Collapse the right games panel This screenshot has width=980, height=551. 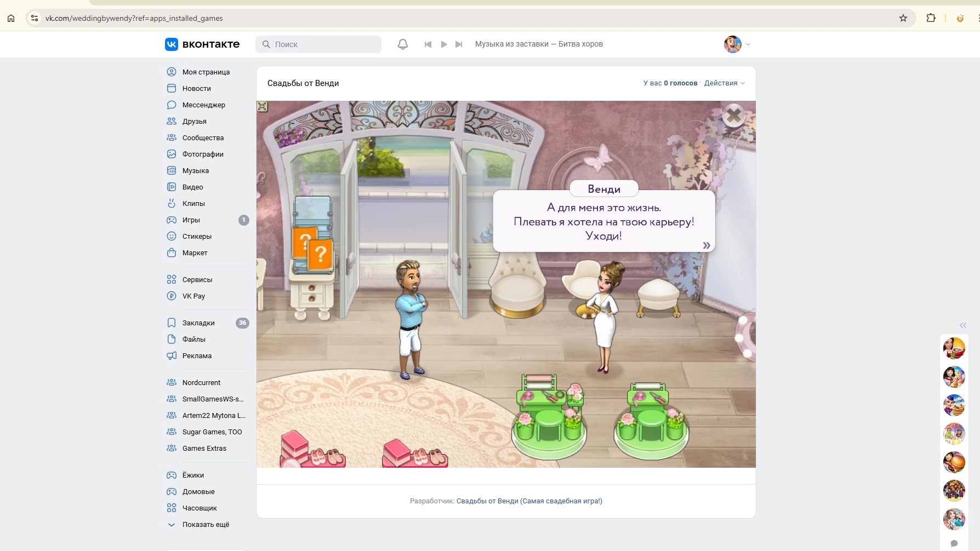pos(963,325)
